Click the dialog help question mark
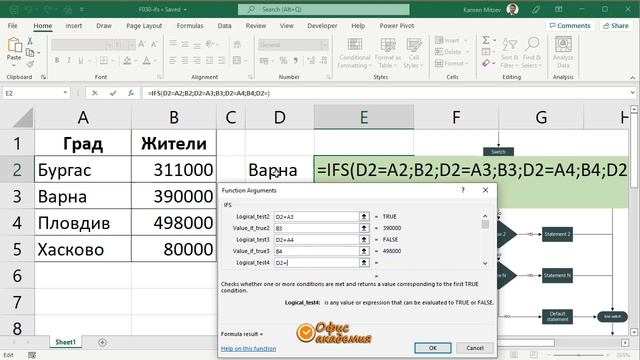This screenshot has width=640, height=360. (463, 190)
